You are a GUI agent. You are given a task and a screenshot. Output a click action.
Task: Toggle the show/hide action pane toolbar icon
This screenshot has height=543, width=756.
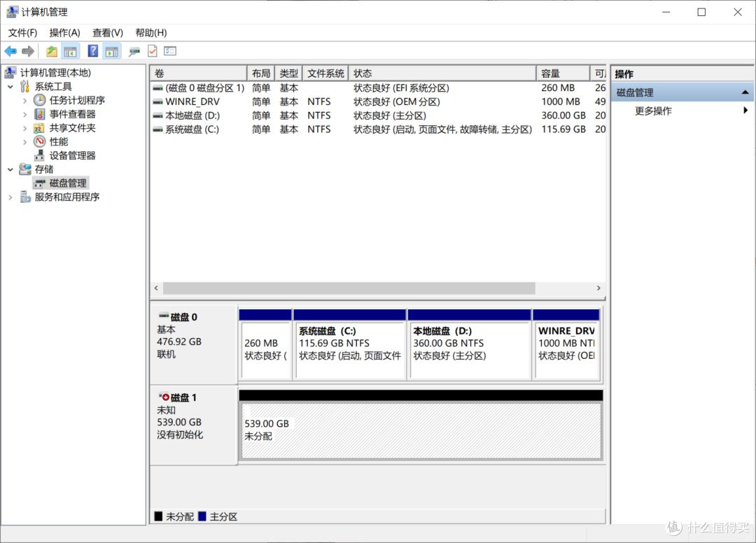112,51
